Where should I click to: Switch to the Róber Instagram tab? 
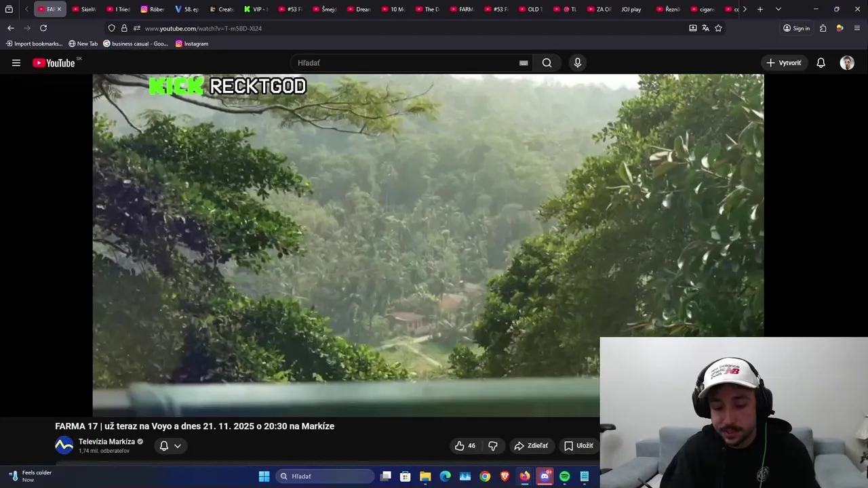153,9
